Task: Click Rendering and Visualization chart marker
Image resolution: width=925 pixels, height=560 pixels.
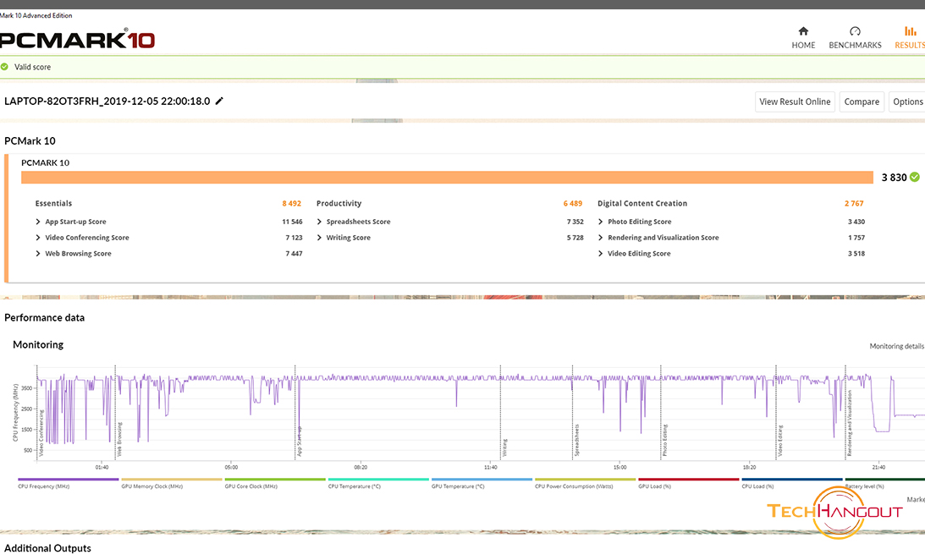Action: click(850, 423)
